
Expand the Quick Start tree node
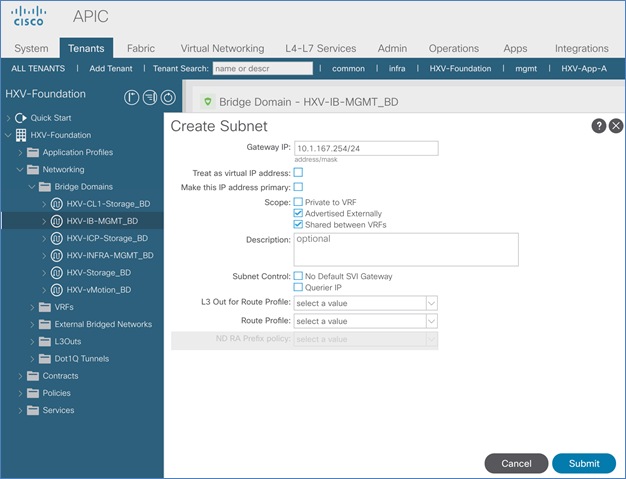coord(8,118)
